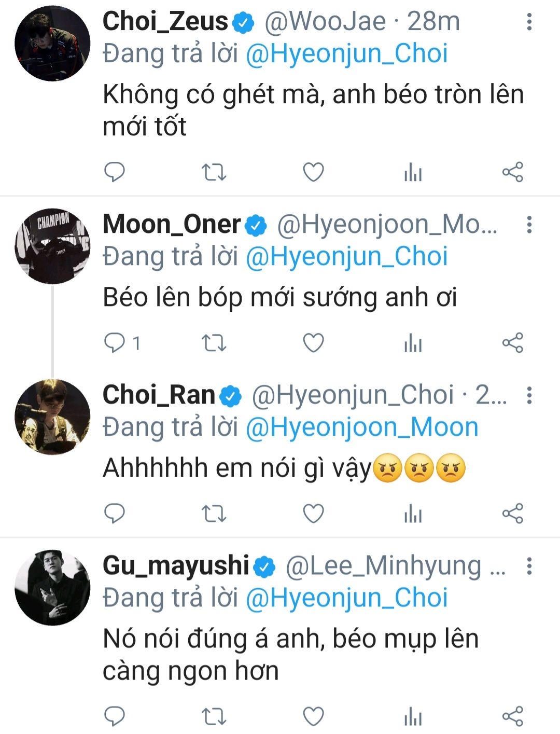Like Gu_mayushi's tweet

tap(313, 716)
